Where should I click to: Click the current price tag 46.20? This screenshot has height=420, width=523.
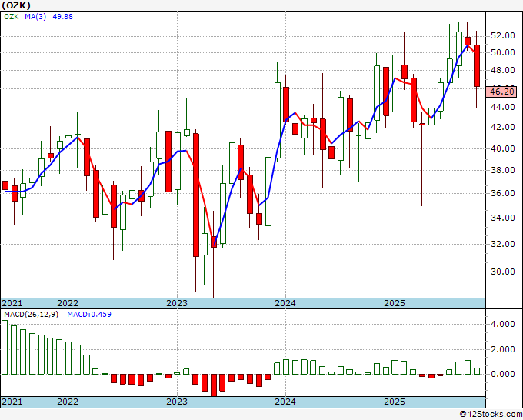pos(501,92)
